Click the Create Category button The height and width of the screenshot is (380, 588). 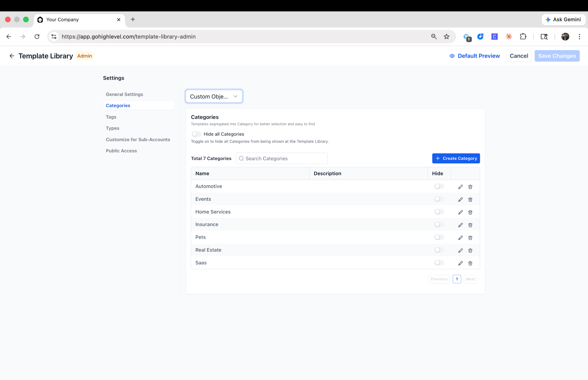[x=456, y=158]
